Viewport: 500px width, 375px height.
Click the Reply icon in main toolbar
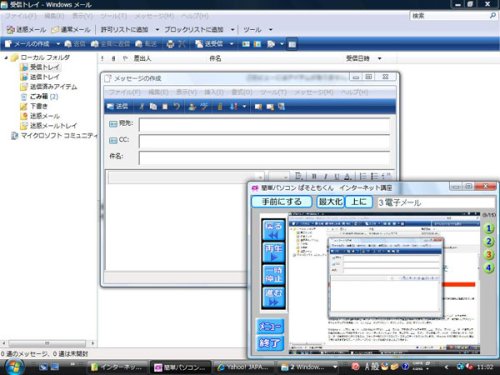pyautogui.click(x=75, y=44)
